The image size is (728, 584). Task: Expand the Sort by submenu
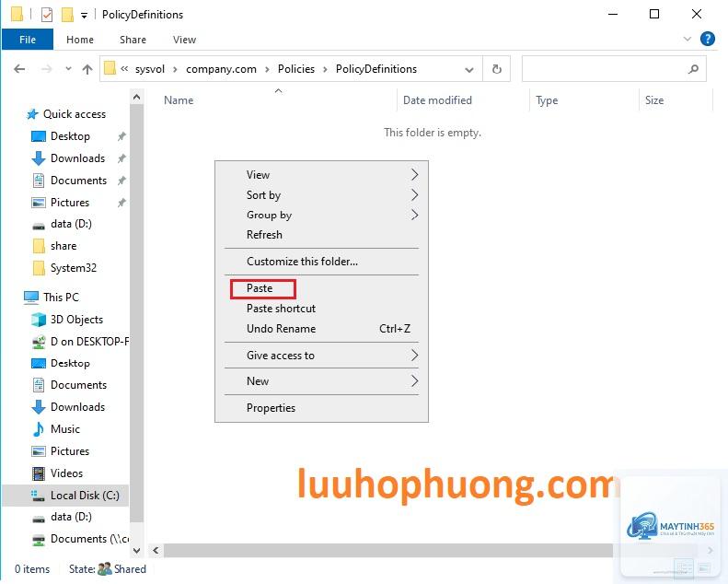click(x=321, y=195)
